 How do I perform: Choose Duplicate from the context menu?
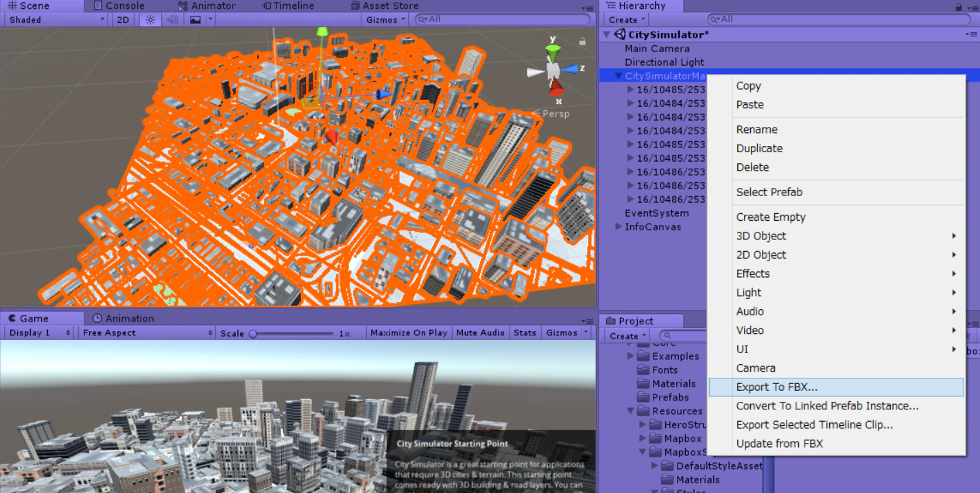point(759,148)
